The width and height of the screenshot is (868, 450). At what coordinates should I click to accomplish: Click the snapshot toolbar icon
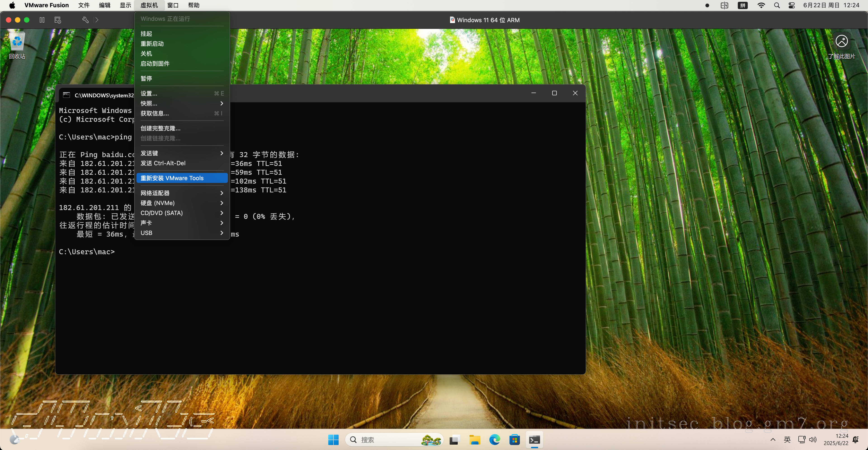click(58, 20)
